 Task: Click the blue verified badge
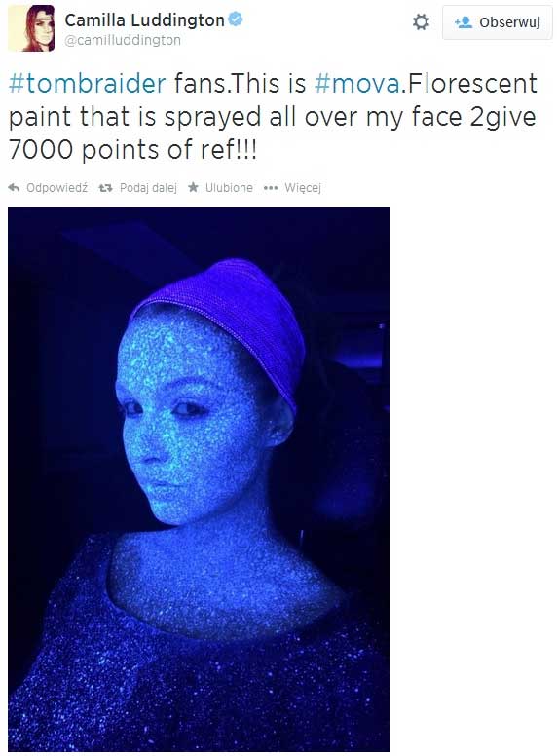point(236,19)
